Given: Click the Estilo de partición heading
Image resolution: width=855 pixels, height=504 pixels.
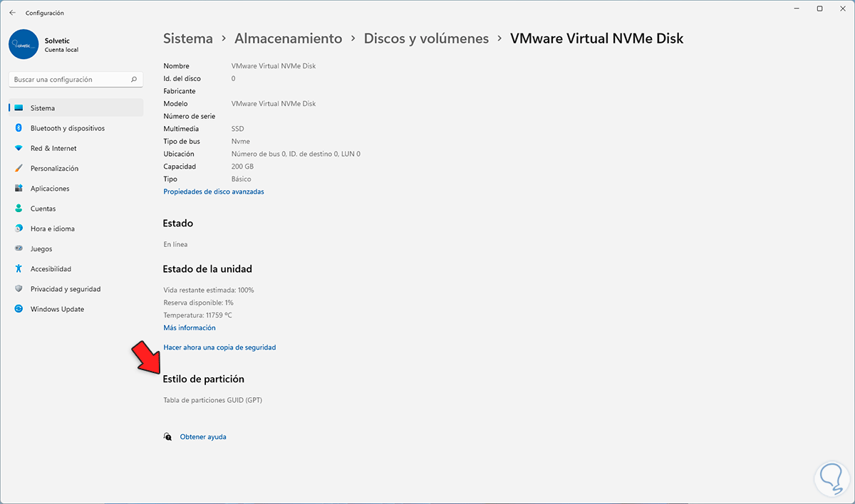Looking at the screenshot, I should tap(204, 379).
